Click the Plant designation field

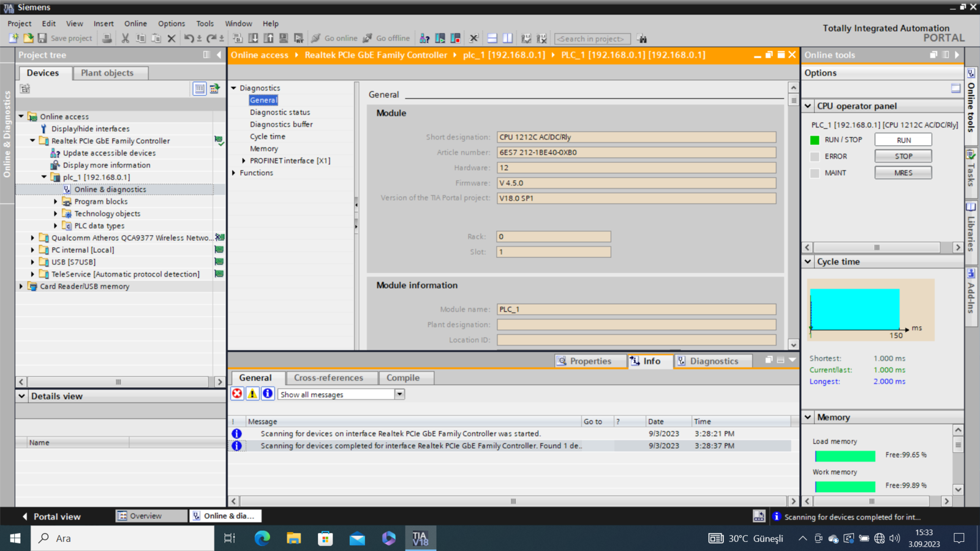636,324
